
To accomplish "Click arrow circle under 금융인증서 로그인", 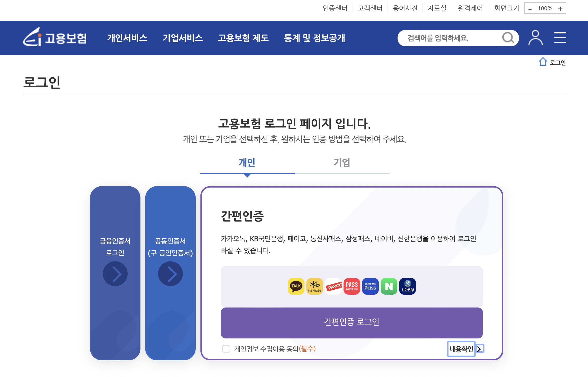I will [x=115, y=274].
